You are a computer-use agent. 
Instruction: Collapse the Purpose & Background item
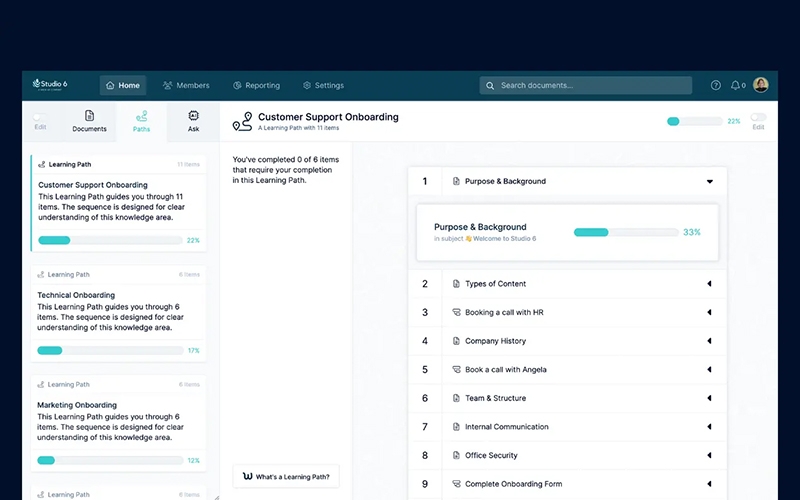(709, 182)
